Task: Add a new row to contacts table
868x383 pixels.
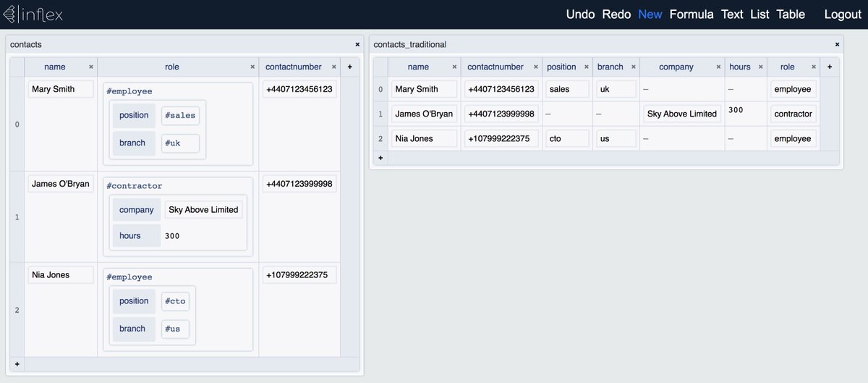Action: click(x=17, y=363)
